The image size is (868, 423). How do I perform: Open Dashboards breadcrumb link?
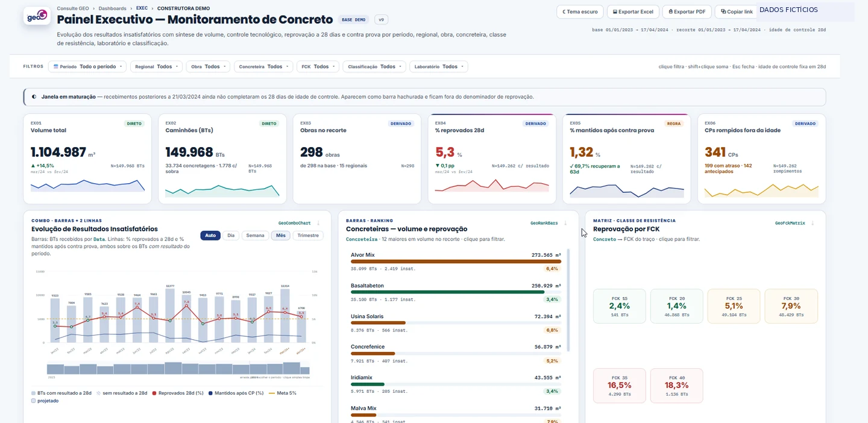[x=112, y=8]
